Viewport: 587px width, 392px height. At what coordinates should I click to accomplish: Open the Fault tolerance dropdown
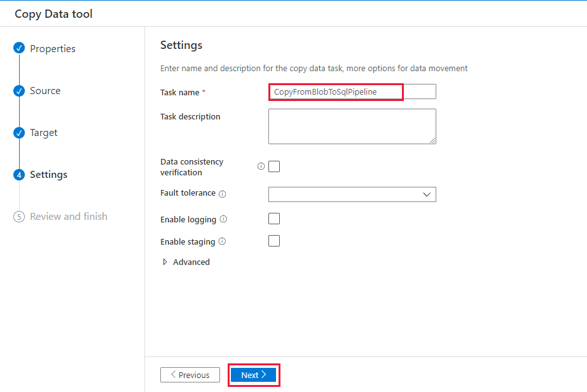pos(352,194)
